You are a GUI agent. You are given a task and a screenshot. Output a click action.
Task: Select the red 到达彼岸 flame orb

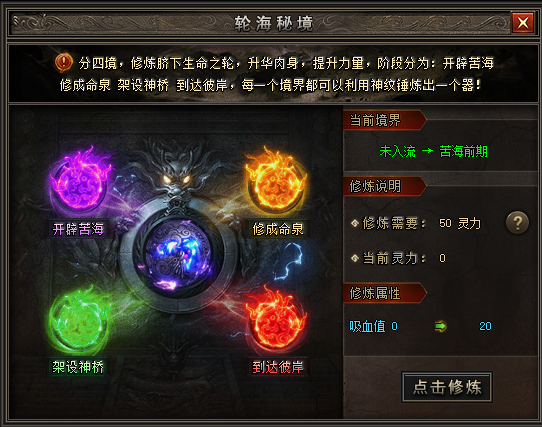point(277,320)
